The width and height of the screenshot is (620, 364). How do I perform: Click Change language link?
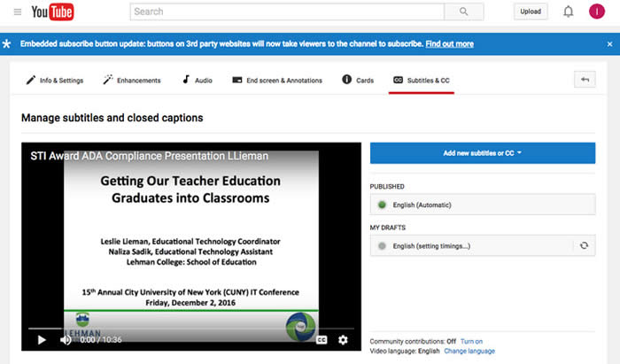pyautogui.click(x=469, y=352)
